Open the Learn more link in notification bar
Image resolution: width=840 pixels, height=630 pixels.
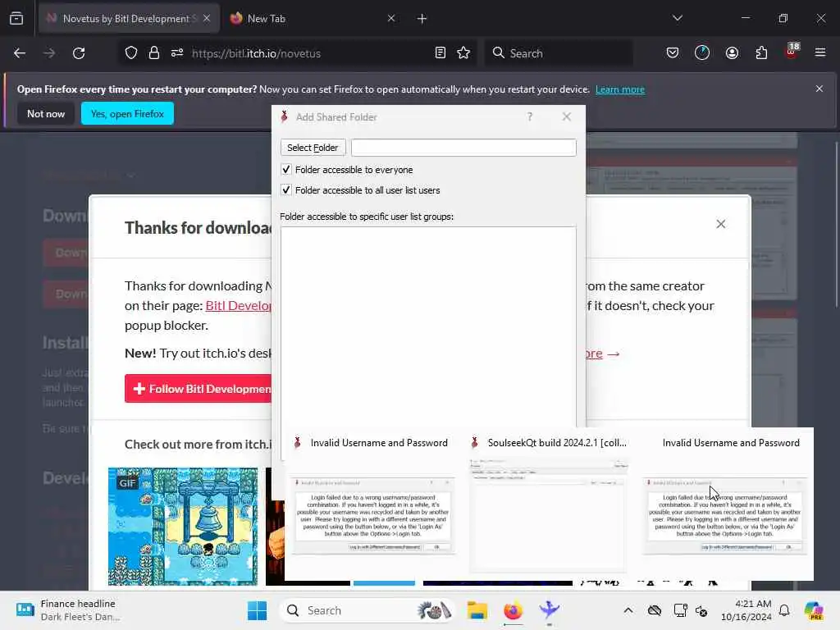tap(620, 89)
